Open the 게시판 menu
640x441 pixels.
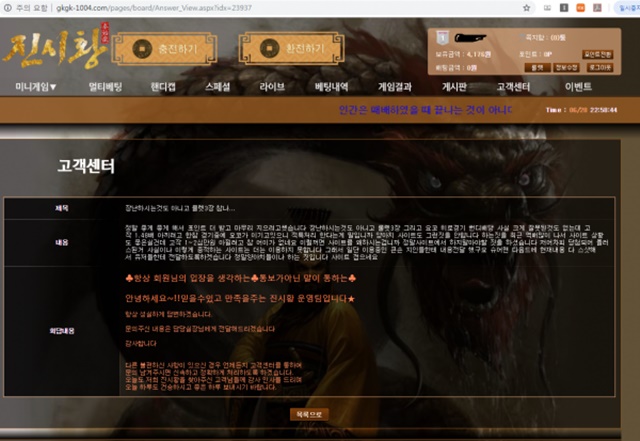click(x=454, y=87)
